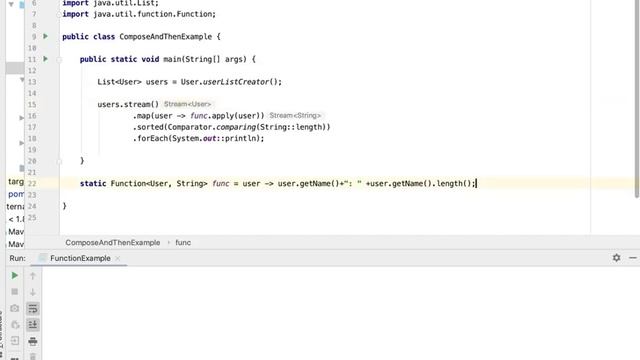Hide the Run tool window

click(633, 258)
